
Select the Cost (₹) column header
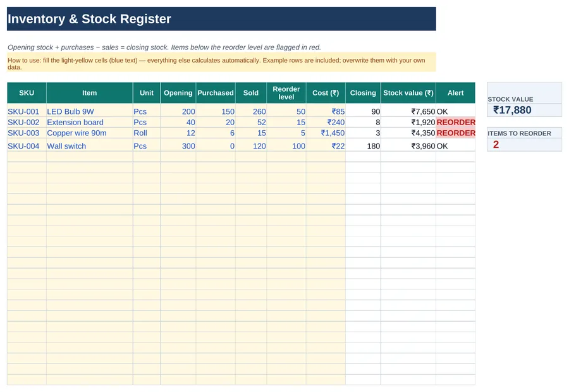click(326, 93)
